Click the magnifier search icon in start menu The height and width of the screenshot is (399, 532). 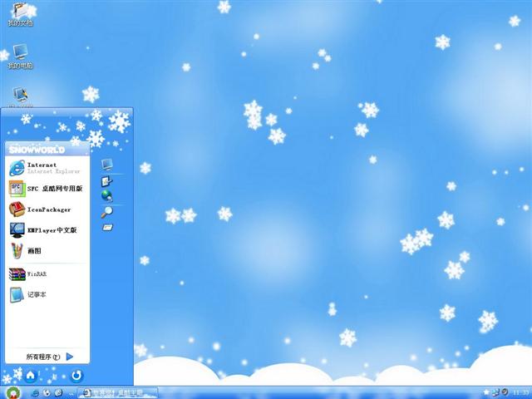pyautogui.click(x=107, y=212)
